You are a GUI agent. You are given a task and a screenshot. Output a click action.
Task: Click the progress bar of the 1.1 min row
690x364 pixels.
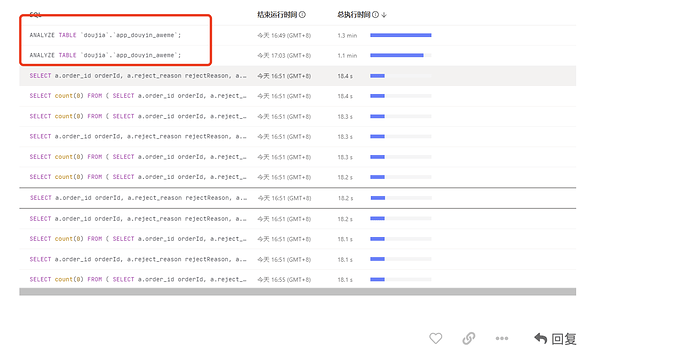(x=401, y=55)
